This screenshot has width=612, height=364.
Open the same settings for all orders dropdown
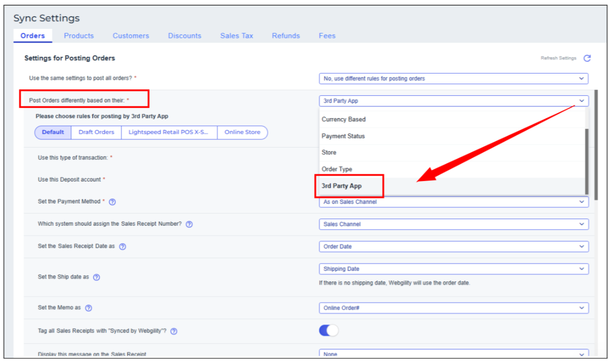453,79
